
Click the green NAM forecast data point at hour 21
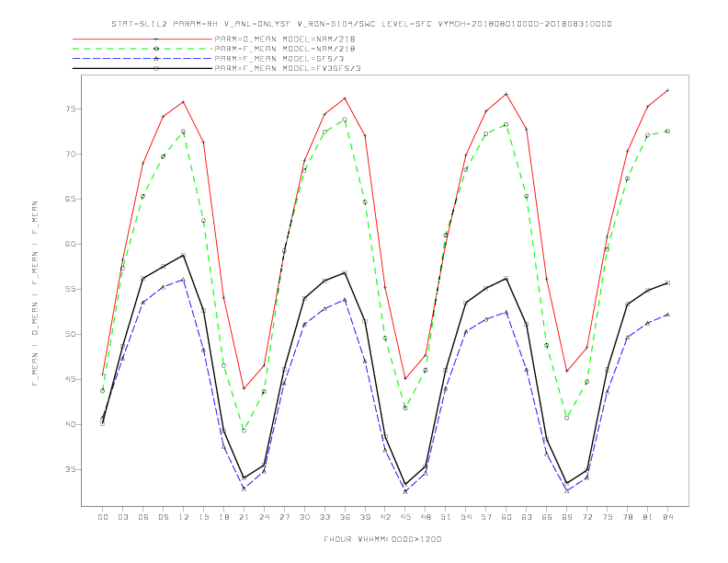244,431
